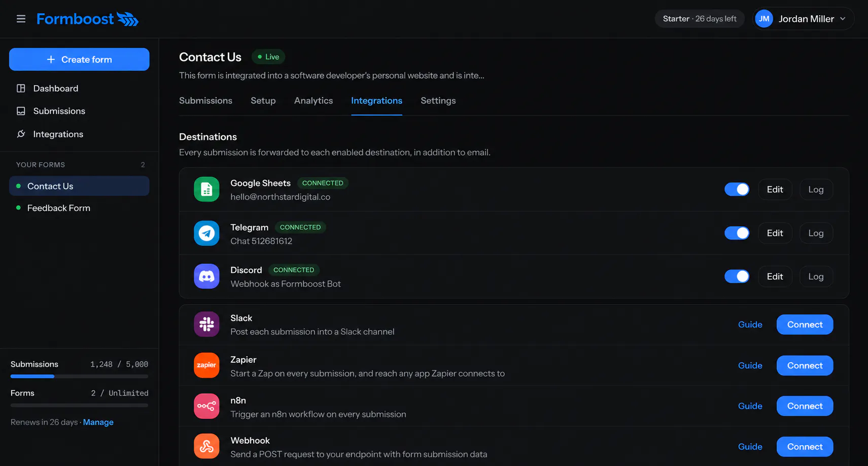Click the "2 / Unlimited" forms count
This screenshot has height=466, width=868.
tap(120, 393)
